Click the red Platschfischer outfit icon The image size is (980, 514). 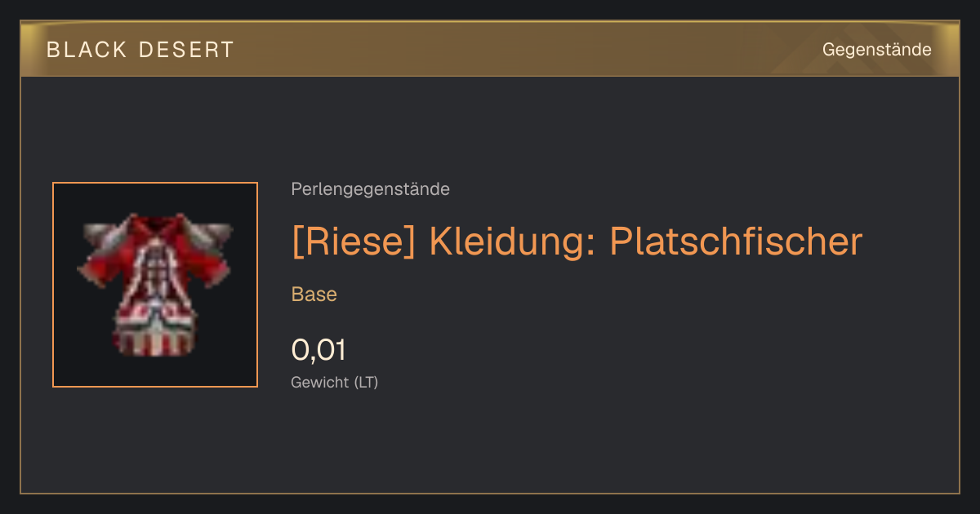(x=155, y=284)
